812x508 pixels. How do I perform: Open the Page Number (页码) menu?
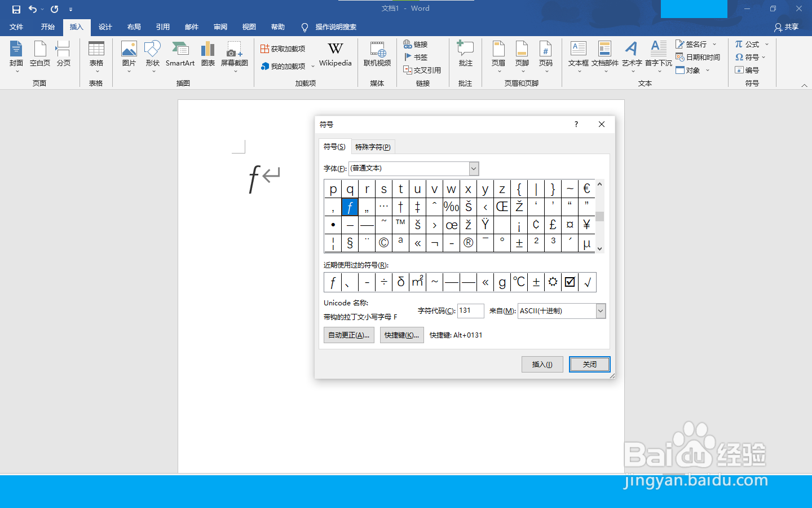pyautogui.click(x=546, y=56)
